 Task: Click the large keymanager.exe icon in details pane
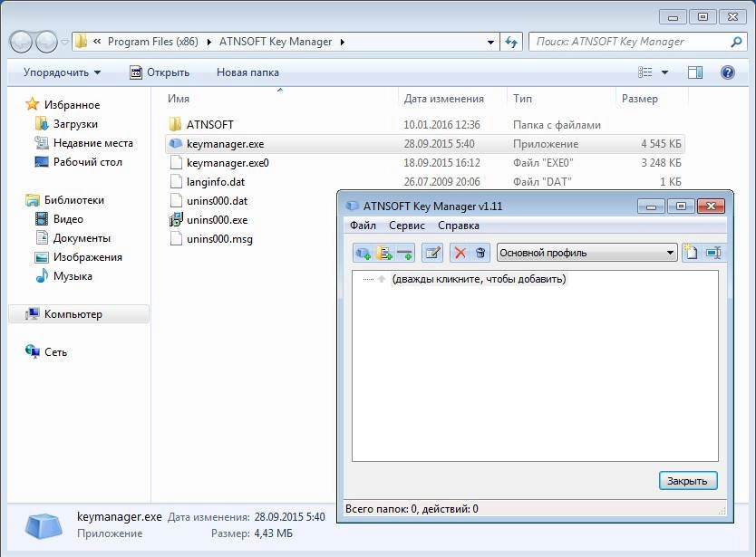coord(44,526)
